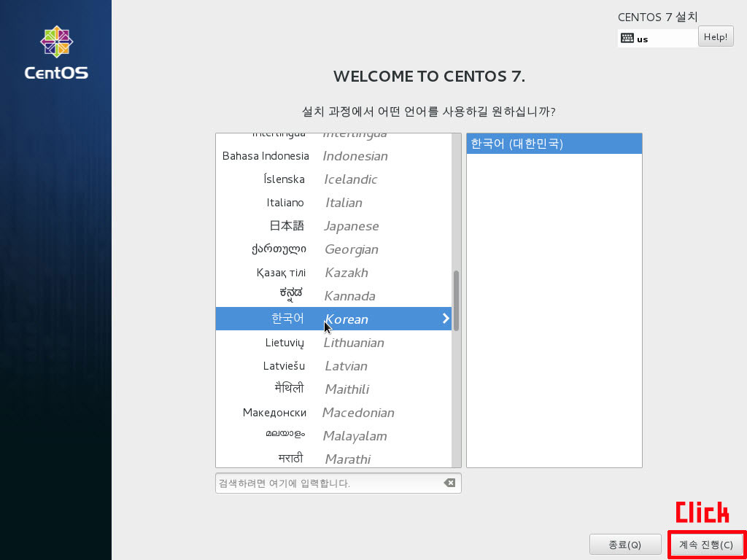
Task: Pick the Kannada language row
Action: tap(333, 296)
